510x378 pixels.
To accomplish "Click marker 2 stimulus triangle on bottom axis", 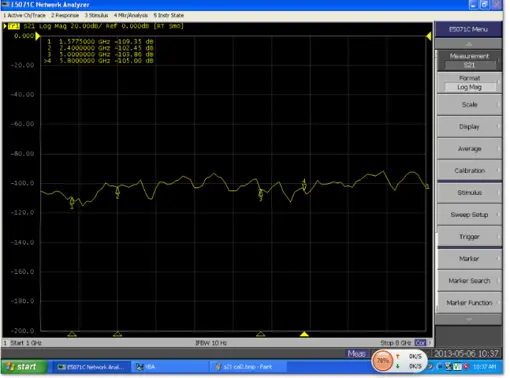I will click(x=117, y=334).
